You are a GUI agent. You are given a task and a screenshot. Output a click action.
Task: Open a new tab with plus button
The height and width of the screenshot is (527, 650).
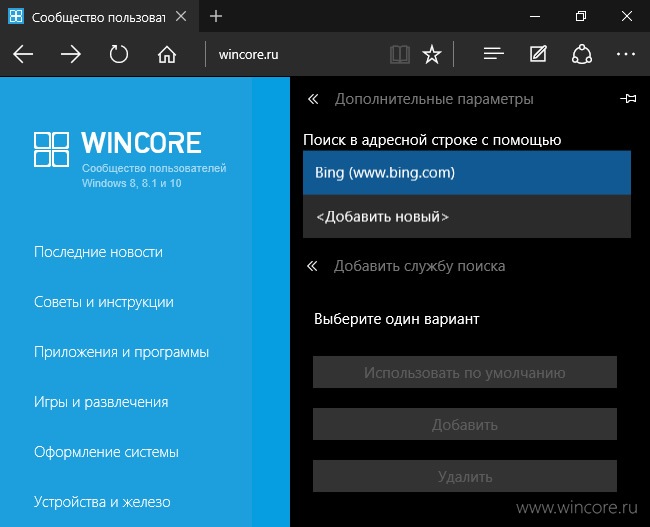(x=216, y=16)
